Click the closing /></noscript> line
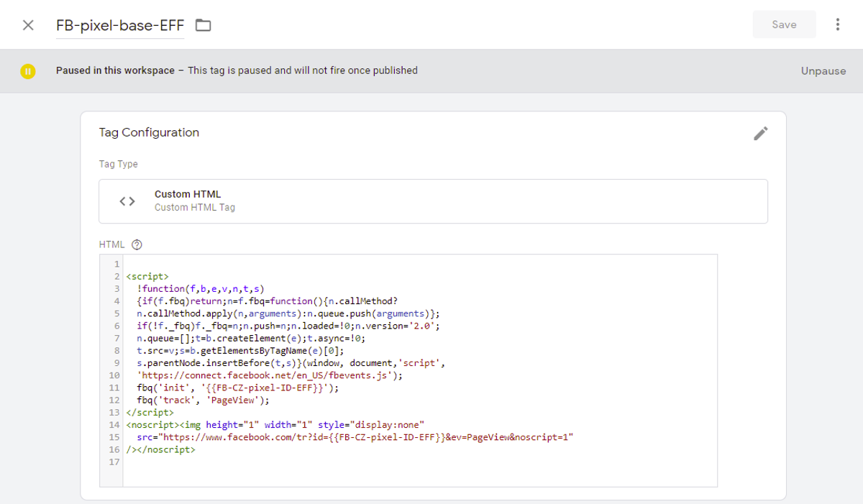Screen dimensions: 863x504 [160, 450]
